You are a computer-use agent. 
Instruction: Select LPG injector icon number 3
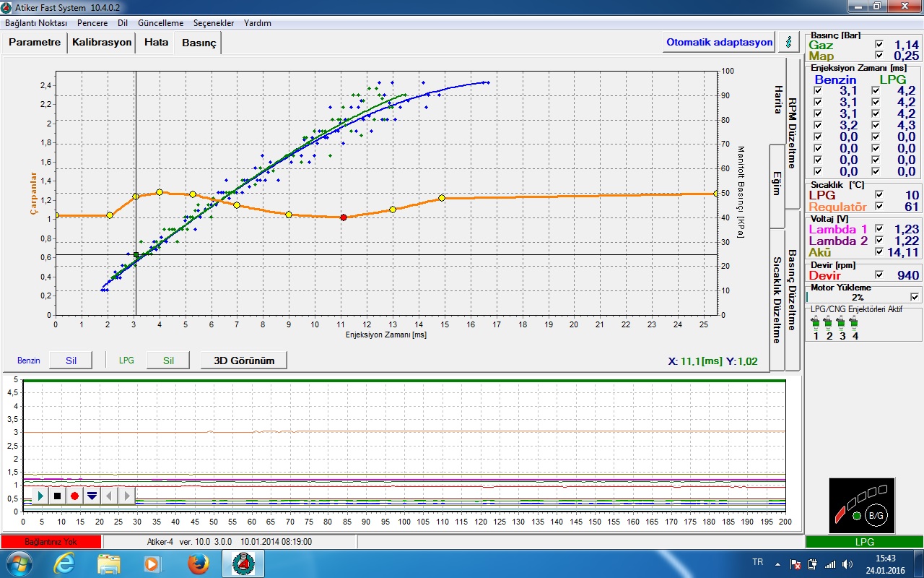842,323
